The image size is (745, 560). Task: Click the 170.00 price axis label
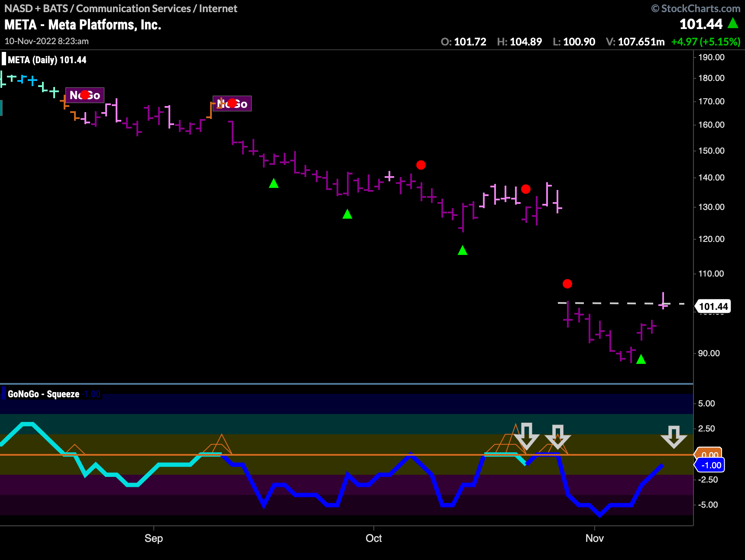coord(711,101)
